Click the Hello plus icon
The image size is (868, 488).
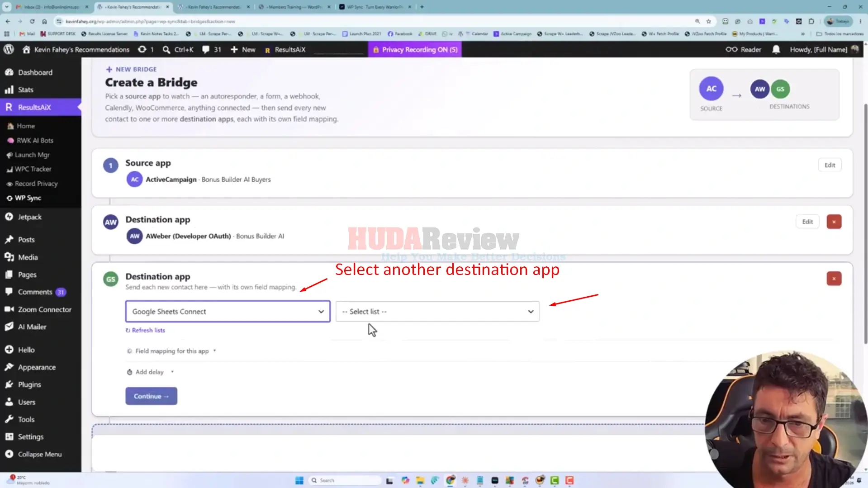pos(9,350)
